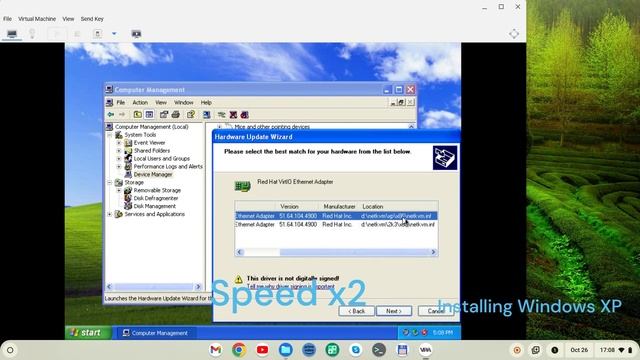Collapse the Storage tree node
640x360 pixels.
(110, 182)
